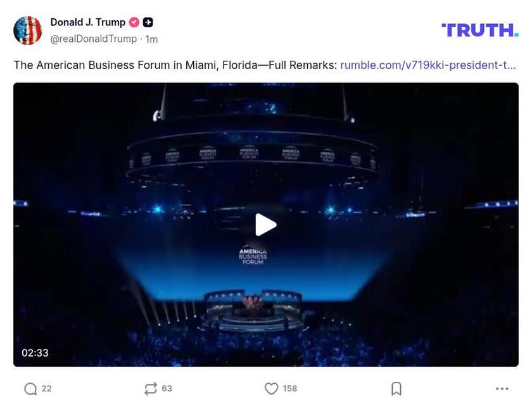Open the TRUTH logo homepage
This screenshot has width=532, height=411.
coord(480,30)
